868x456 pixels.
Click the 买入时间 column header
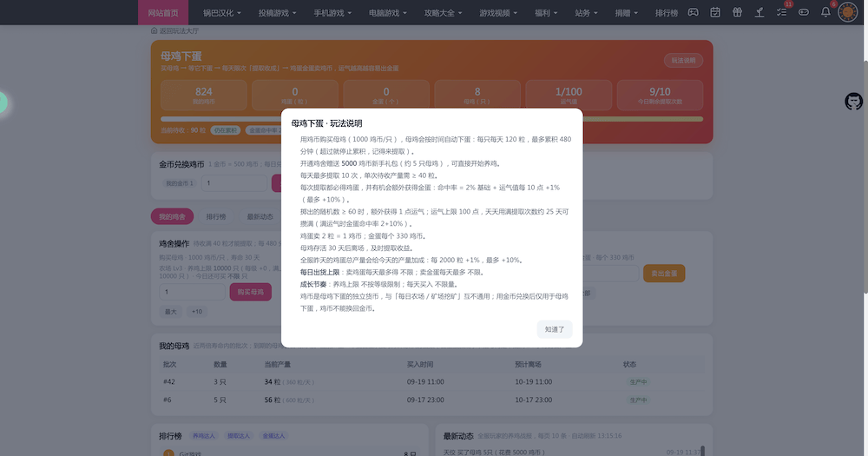(419, 364)
